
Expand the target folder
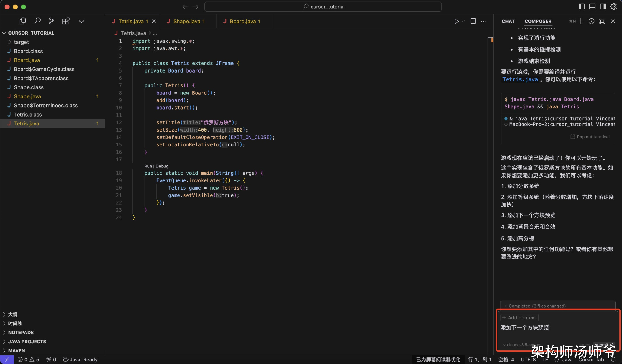click(x=21, y=42)
